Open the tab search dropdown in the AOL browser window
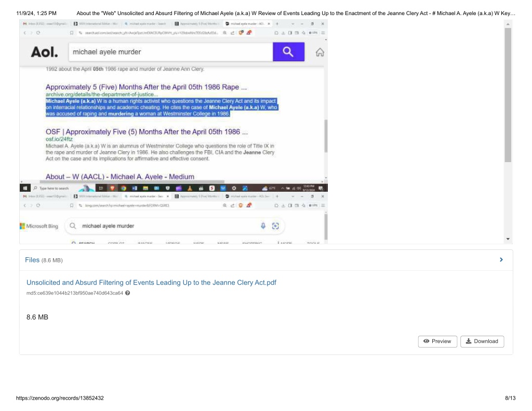Image resolution: width=532 pixels, height=411 pixels. tap(292, 24)
